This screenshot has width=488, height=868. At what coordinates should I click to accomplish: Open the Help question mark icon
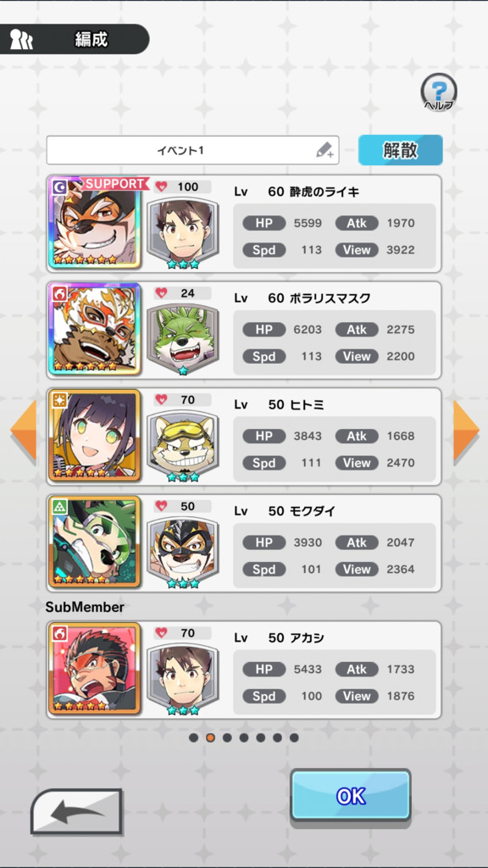(x=439, y=92)
